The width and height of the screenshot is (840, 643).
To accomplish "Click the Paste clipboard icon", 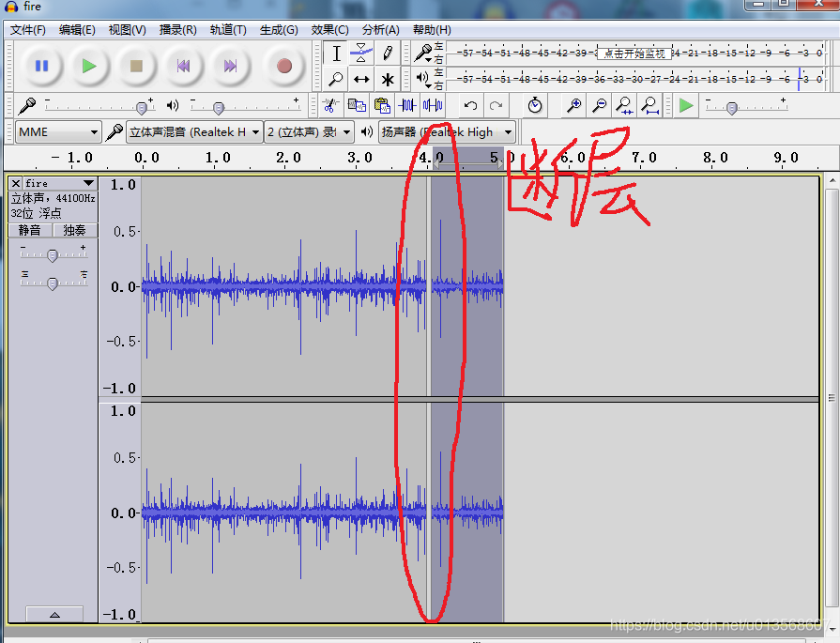I will coord(382,105).
